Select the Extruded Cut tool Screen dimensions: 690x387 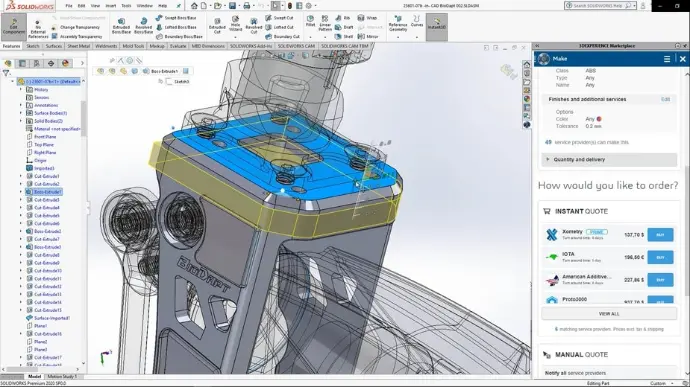coord(217,26)
